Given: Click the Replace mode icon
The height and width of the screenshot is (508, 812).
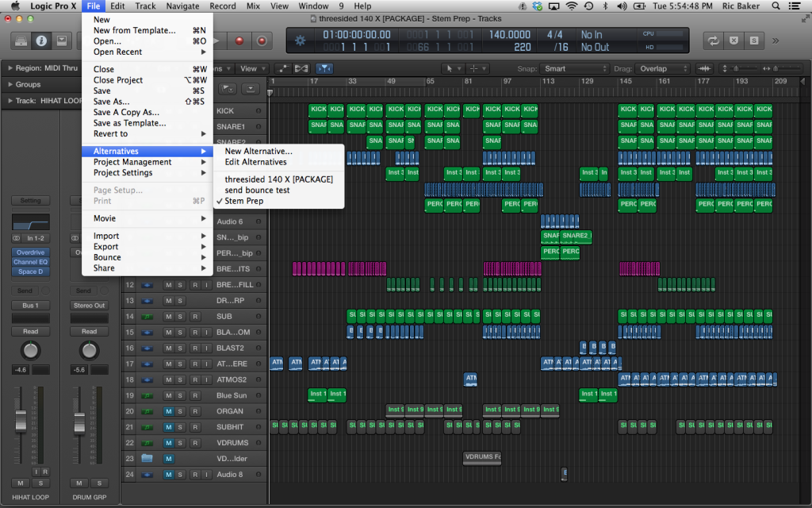Looking at the screenshot, I should 733,41.
